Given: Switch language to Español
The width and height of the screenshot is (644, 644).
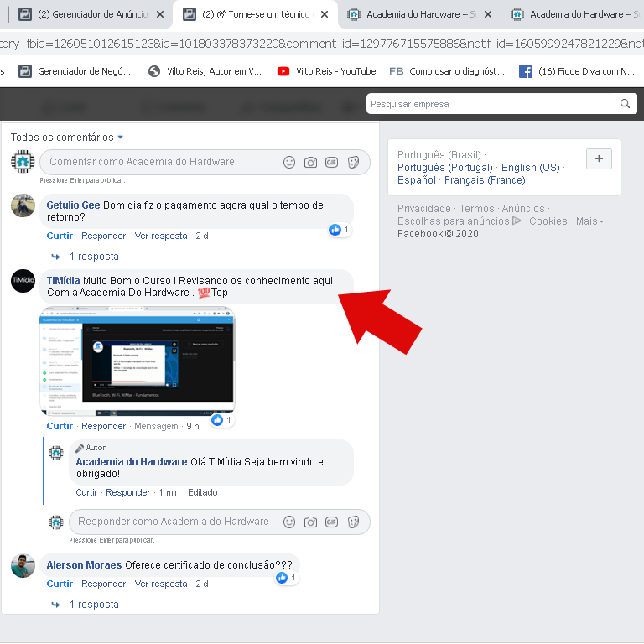Looking at the screenshot, I should pos(417,180).
